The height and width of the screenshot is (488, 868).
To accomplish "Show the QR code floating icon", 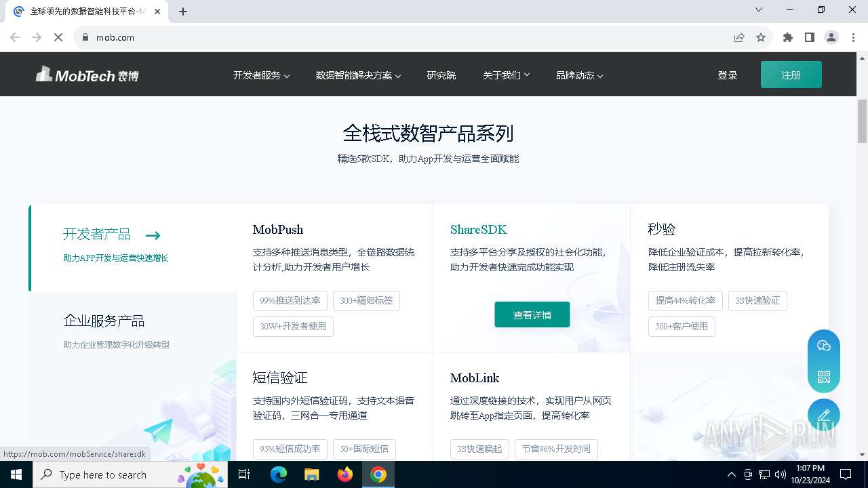I will [x=824, y=377].
